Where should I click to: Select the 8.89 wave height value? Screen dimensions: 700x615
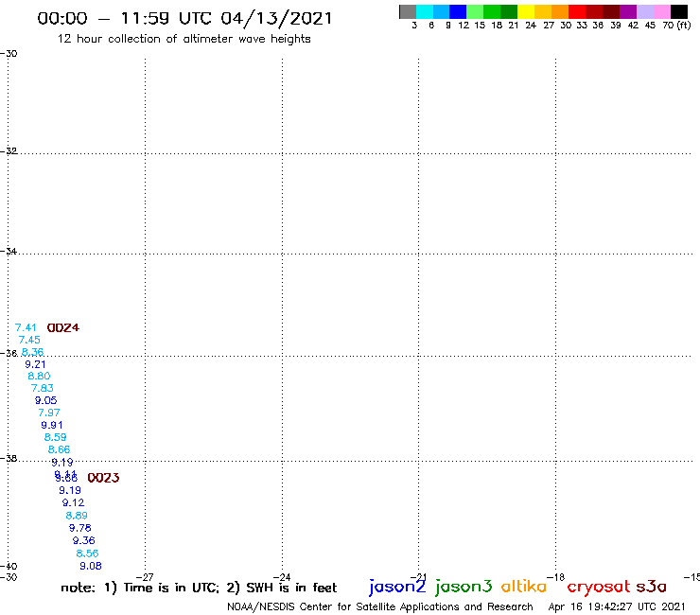[x=77, y=516]
